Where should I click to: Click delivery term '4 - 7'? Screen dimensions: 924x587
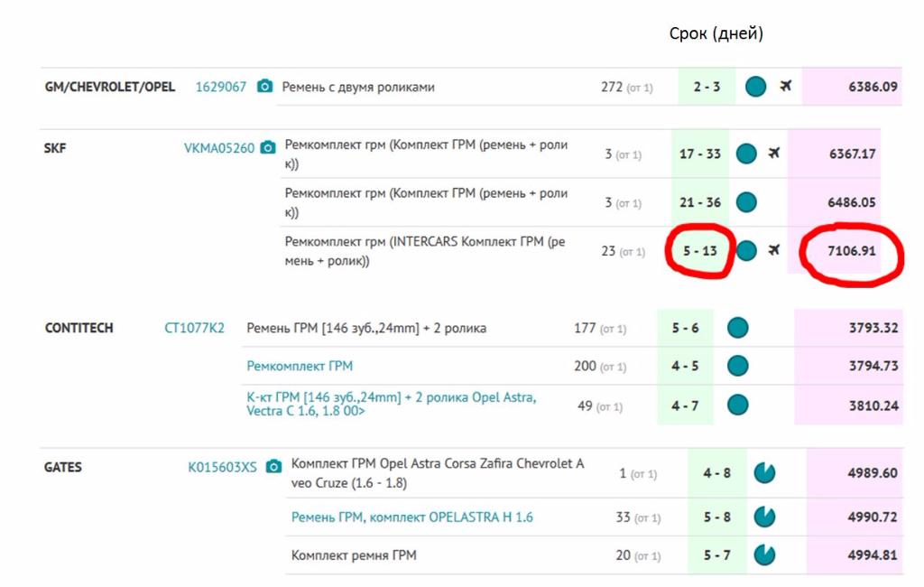coord(686,405)
